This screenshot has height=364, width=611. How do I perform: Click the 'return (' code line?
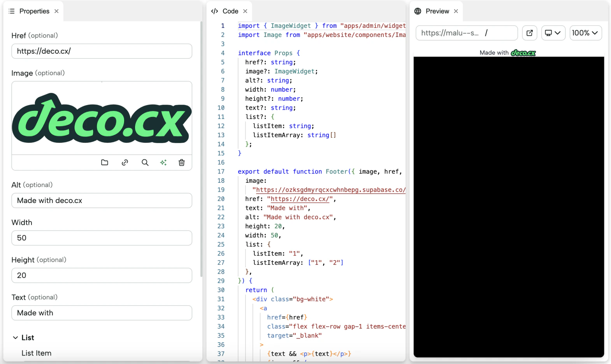(260, 290)
